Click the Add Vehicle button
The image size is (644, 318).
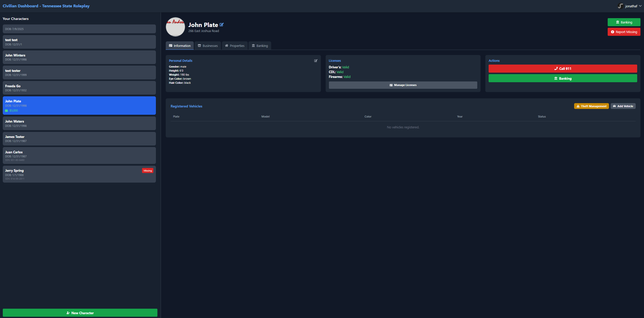coord(623,106)
